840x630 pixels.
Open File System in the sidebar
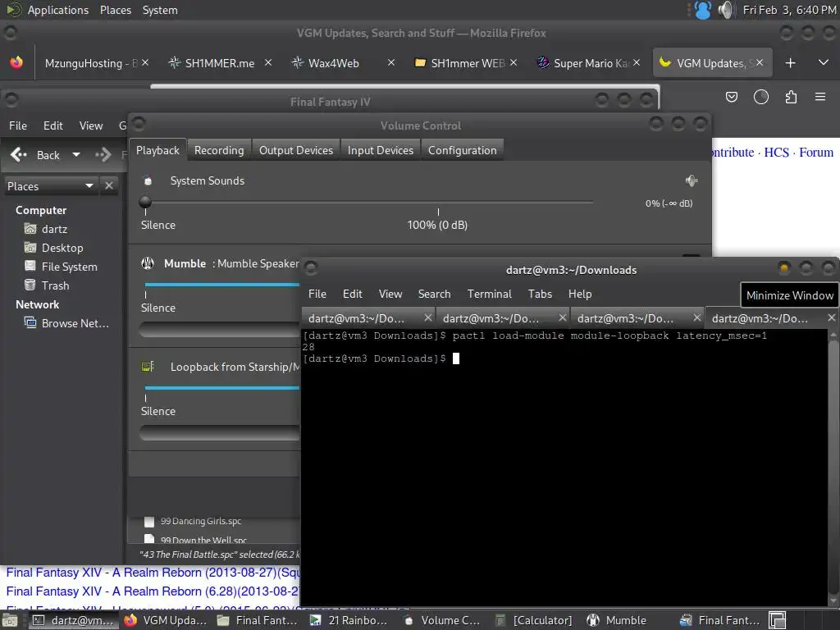pos(61,267)
